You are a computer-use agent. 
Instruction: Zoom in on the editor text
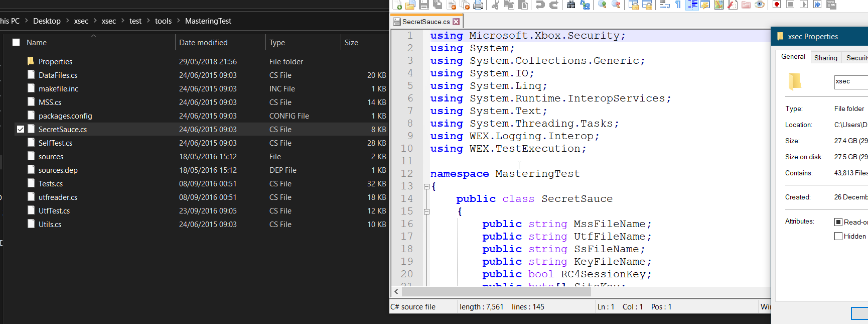602,5
